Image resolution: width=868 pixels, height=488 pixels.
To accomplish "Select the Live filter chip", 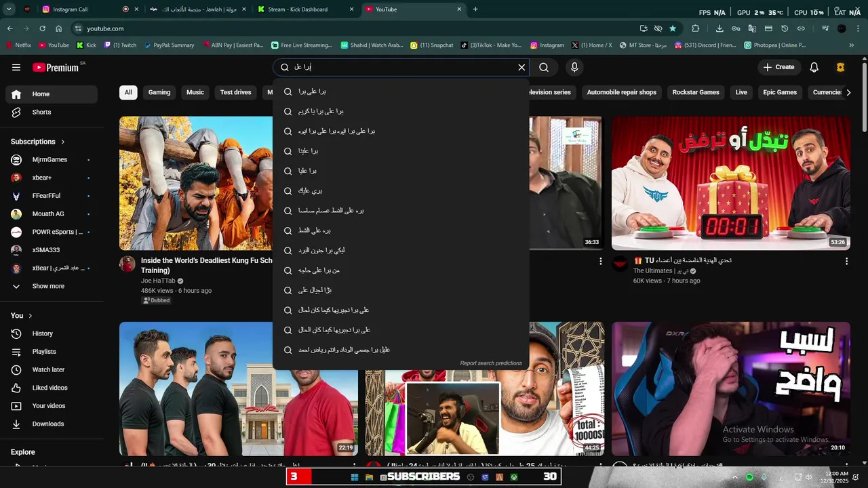I will tap(741, 92).
